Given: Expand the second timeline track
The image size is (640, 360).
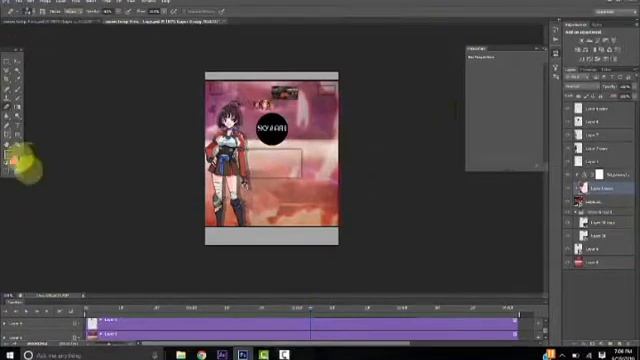Looking at the screenshot, I should (x=4, y=338).
